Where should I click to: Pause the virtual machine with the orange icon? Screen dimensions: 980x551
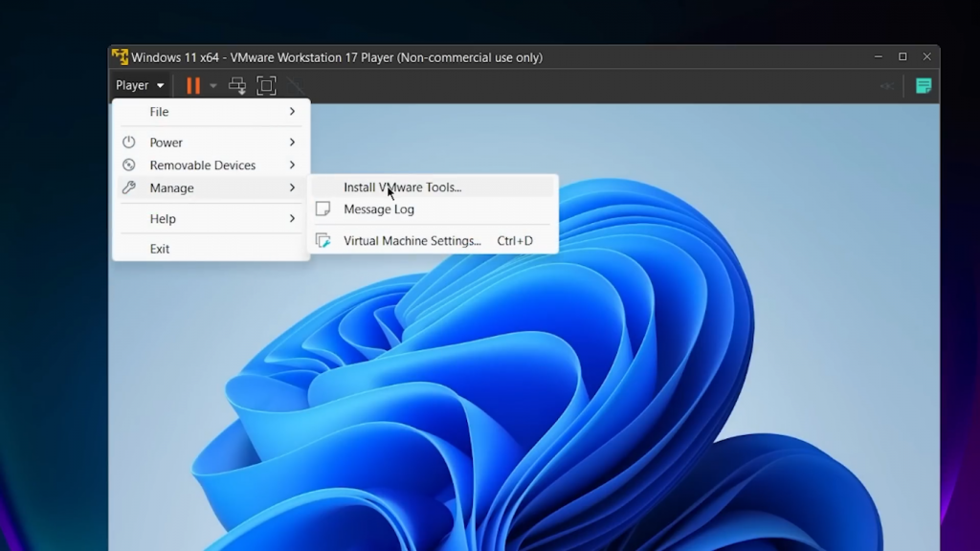click(193, 85)
